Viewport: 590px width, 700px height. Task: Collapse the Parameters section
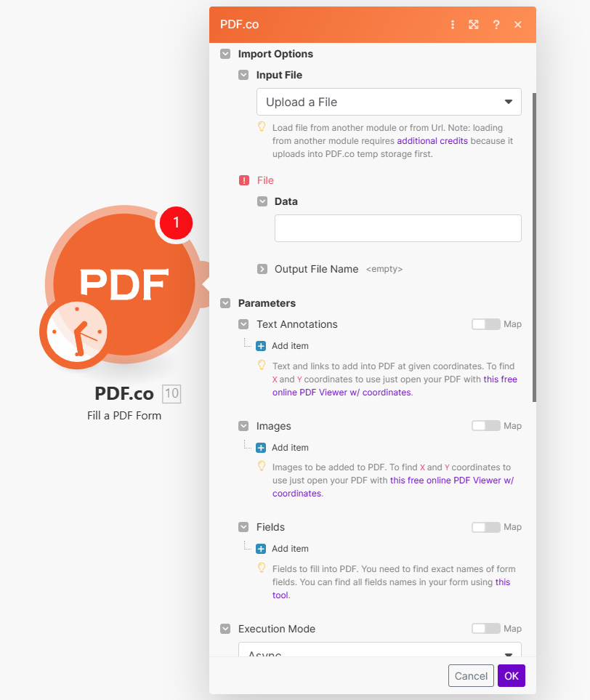(225, 304)
